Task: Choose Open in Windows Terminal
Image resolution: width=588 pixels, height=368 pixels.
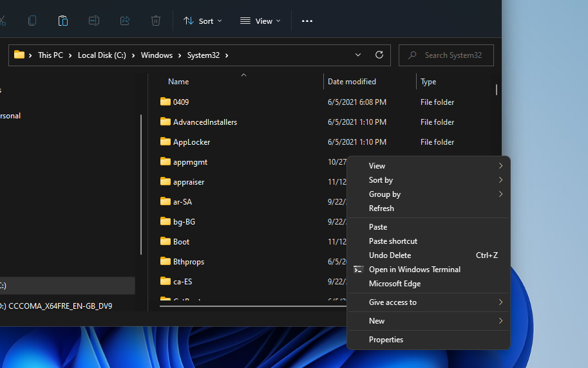Action: pos(414,270)
